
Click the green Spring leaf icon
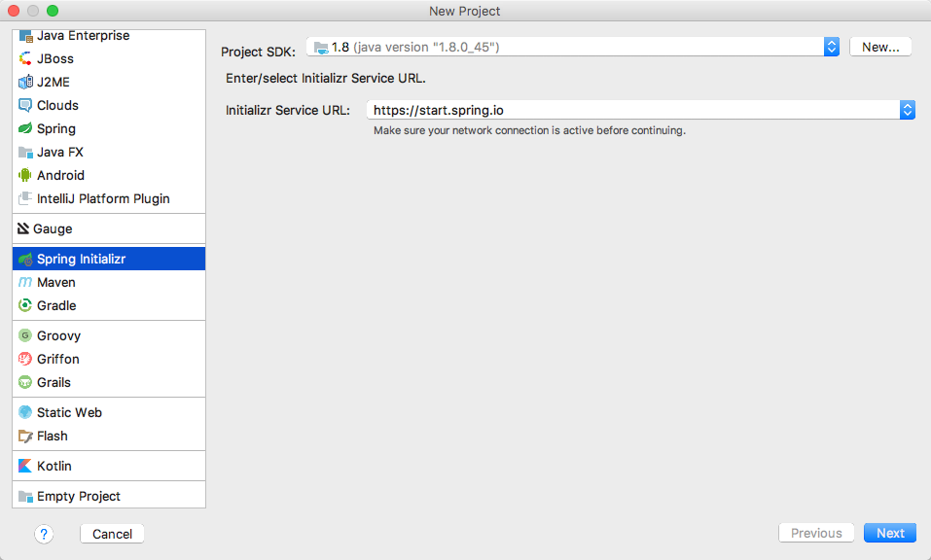point(25,128)
